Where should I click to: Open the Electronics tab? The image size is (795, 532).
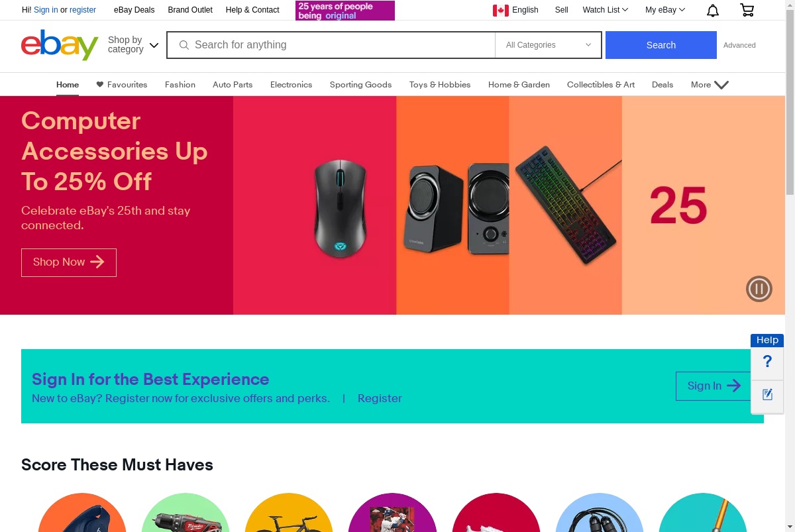pos(291,85)
